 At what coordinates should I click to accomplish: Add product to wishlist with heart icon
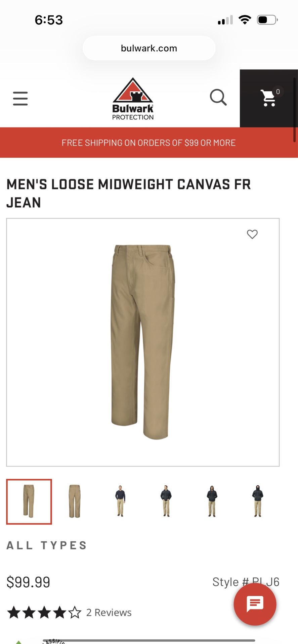pyautogui.click(x=252, y=234)
